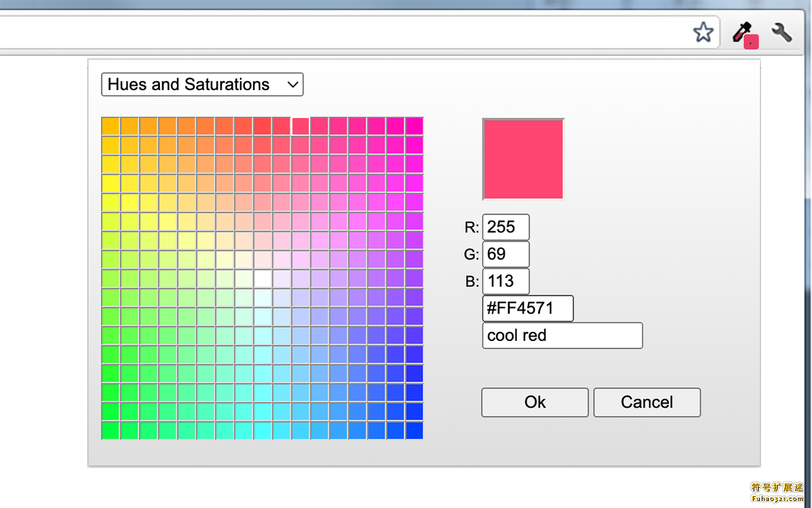Open the Hues and Saturations dropdown
The height and width of the screenshot is (508, 812).
click(x=202, y=84)
